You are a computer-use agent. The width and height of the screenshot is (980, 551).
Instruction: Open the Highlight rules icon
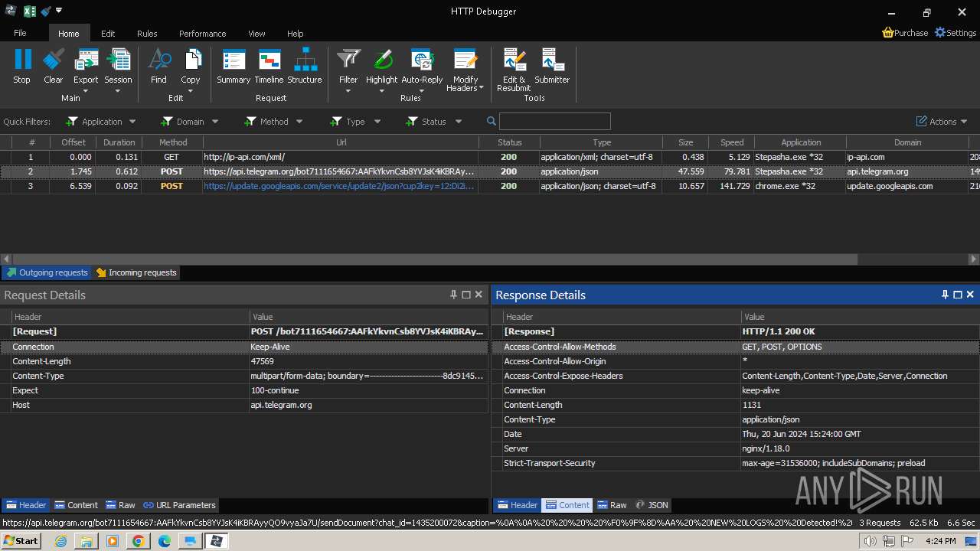click(x=382, y=60)
